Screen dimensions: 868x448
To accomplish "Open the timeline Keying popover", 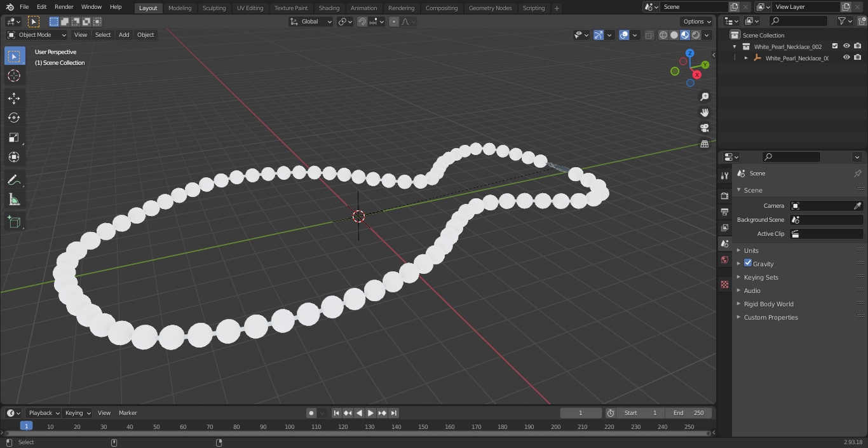I will pyautogui.click(x=78, y=413).
